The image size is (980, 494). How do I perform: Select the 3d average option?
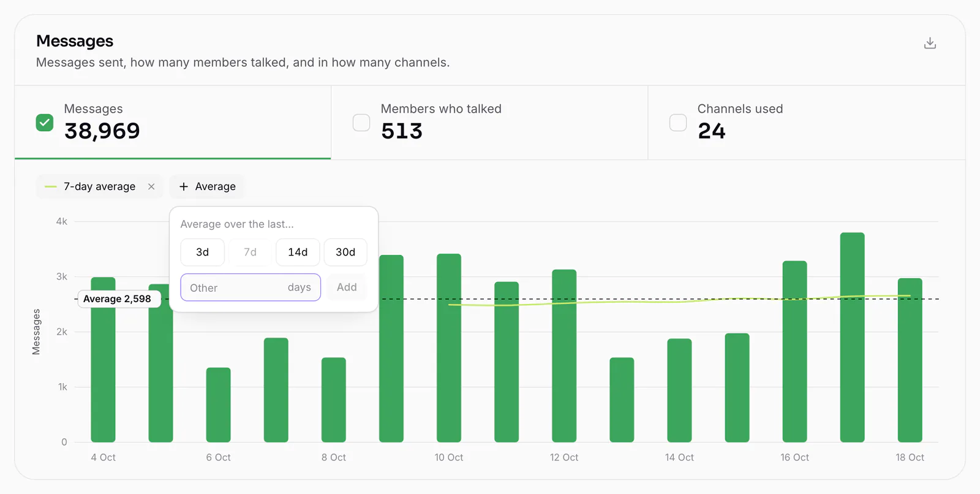click(202, 252)
